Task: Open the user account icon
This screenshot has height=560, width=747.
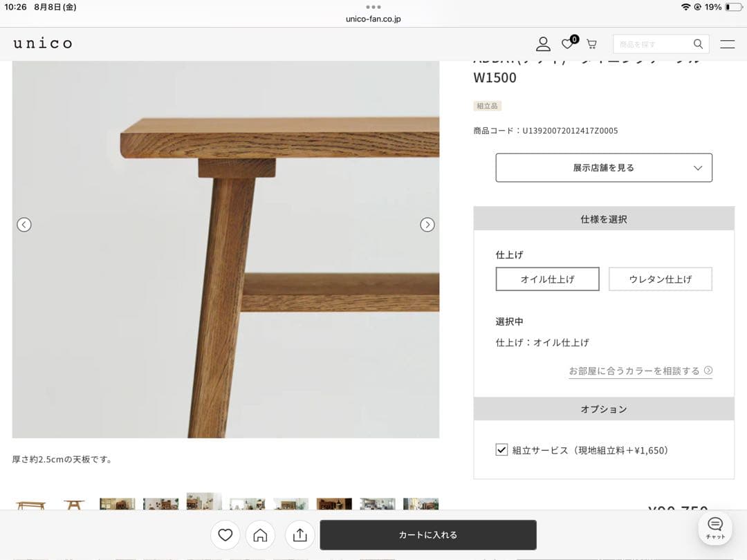Action: click(x=543, y=44)
